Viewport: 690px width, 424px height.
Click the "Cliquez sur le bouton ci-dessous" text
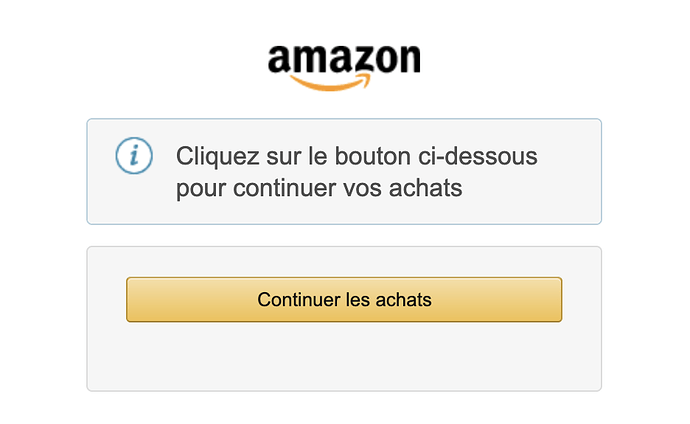coord(356,157)
